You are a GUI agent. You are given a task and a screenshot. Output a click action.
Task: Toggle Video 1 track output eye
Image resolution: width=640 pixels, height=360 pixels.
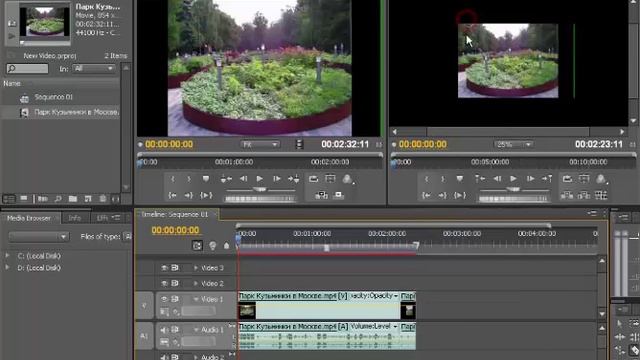(x=164, y=299)
